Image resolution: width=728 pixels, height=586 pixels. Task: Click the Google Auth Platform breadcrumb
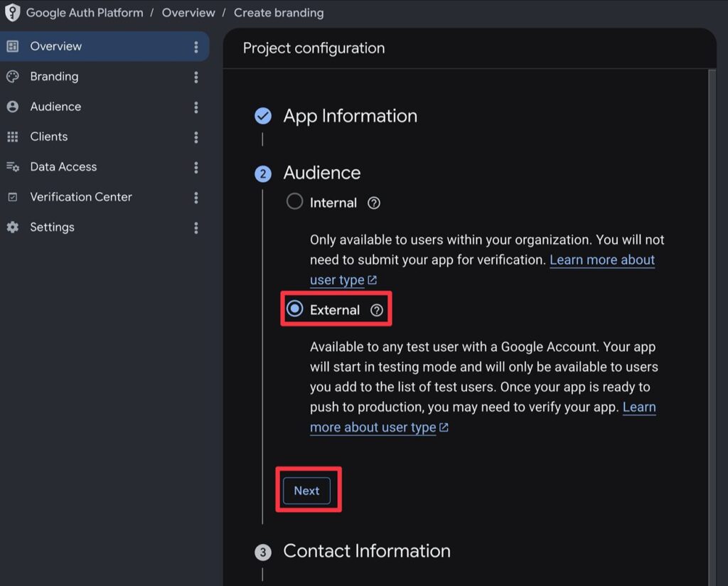85,13
